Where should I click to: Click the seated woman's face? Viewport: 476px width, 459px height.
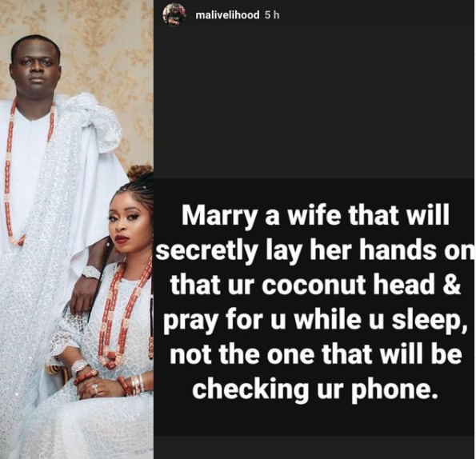(x=126, y=223)
